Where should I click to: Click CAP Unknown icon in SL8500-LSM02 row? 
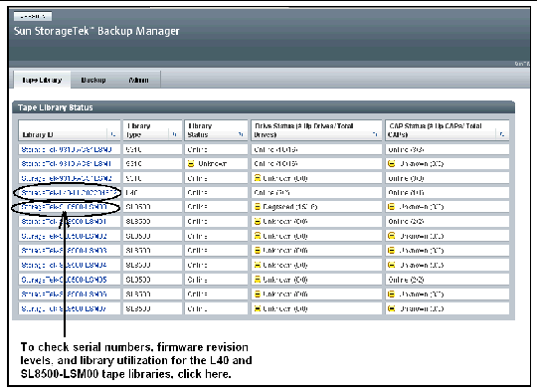pos(391,236)
